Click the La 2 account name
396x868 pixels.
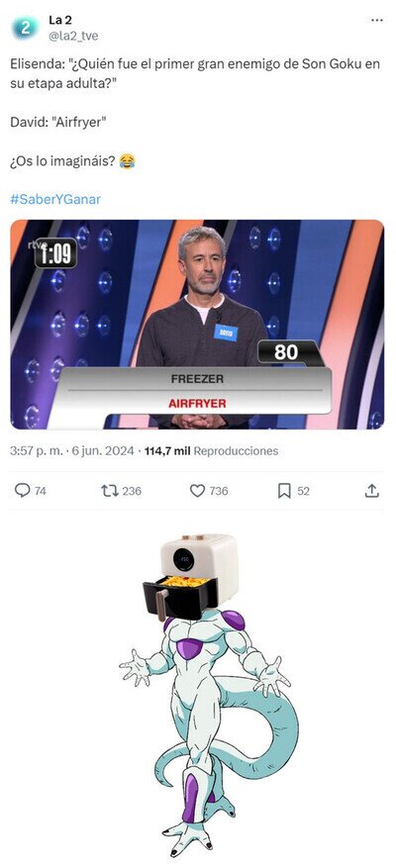pyautogui.click(x=59, y=21)
